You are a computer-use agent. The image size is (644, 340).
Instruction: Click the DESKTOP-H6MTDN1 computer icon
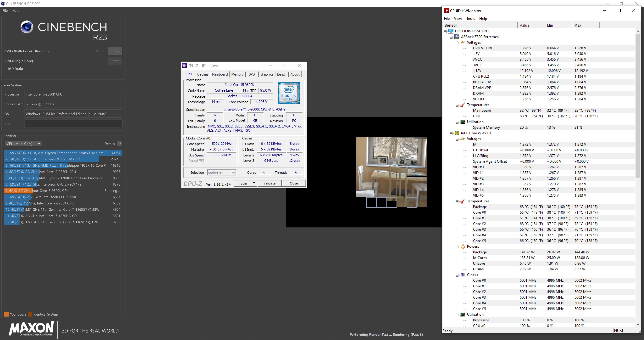pos(451,31)
